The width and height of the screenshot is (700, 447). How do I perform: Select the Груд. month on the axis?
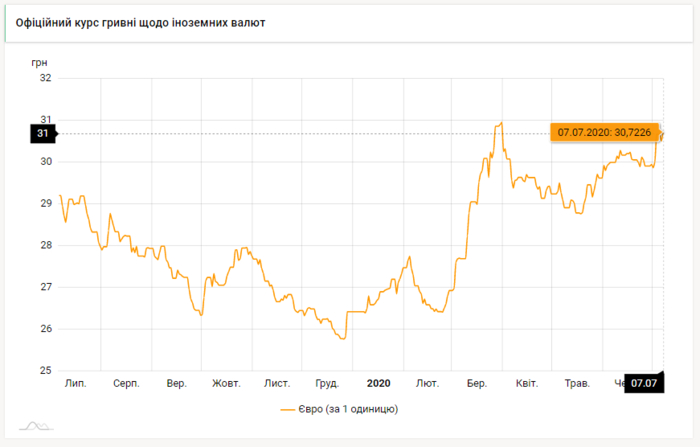click(x=327, y=383)
